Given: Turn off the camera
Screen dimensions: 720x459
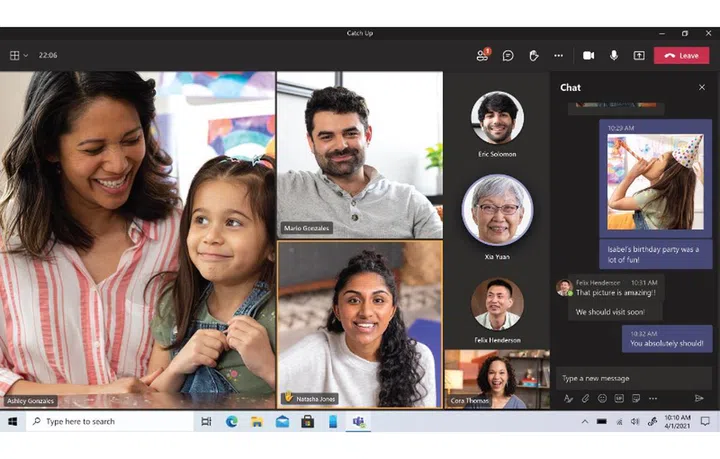Looking at the screenshot, I should (x=589, y=56).
